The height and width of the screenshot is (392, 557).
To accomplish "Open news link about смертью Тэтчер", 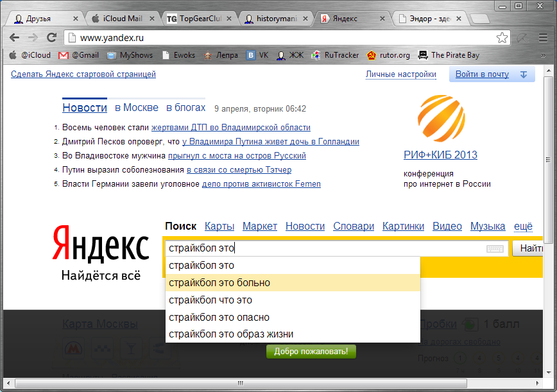I will 239,170.
